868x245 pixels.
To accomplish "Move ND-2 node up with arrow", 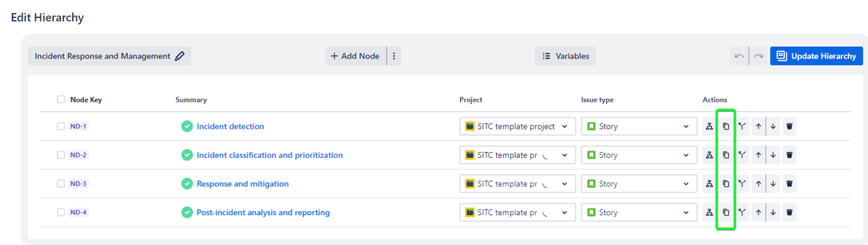I will 758,155.
